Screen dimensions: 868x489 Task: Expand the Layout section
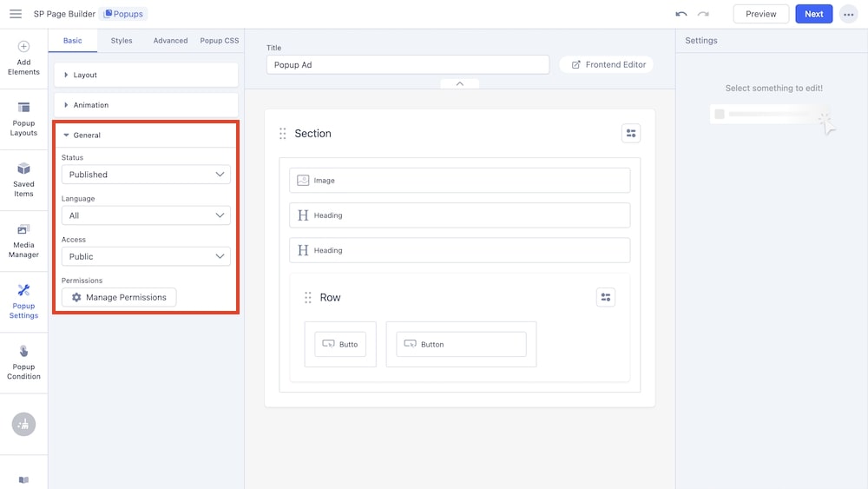pos(146,75)
